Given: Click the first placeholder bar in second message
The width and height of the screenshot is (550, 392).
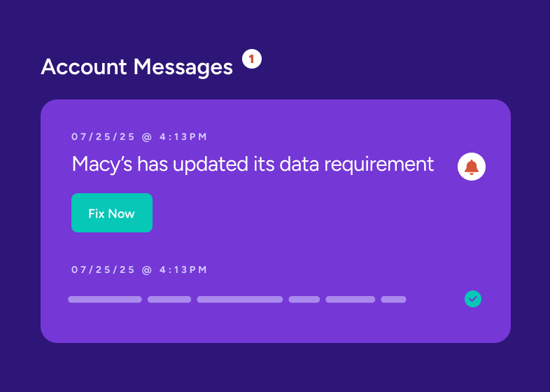Looking at the screenshot, I should click(x=105, y=300).
